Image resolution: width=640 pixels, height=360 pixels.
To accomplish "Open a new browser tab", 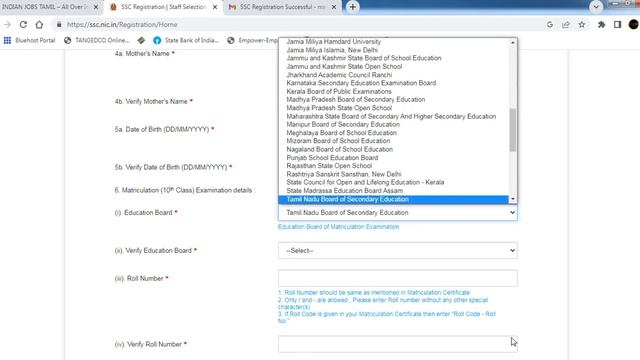I will [353, 7].
